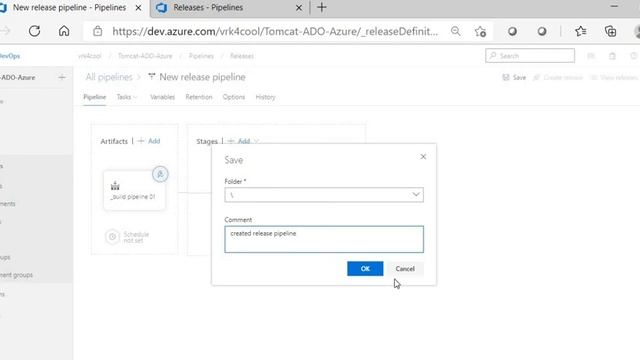Open browser Collections icon

click(611, 31)
